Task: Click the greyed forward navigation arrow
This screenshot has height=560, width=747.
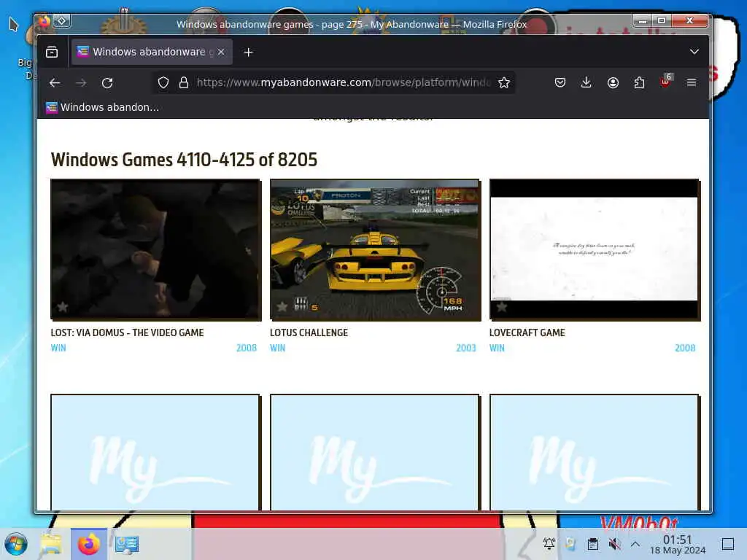Action: pyautogui.click(x=81, y=82)
